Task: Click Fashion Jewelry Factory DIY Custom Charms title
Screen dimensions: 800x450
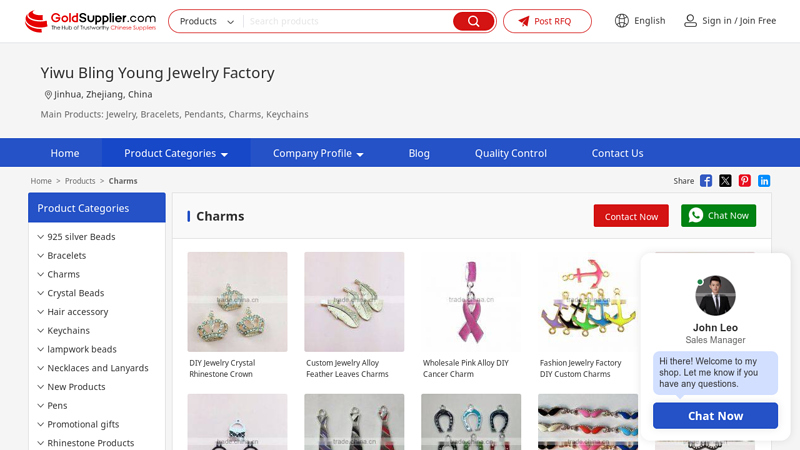Action: (581, 368)
